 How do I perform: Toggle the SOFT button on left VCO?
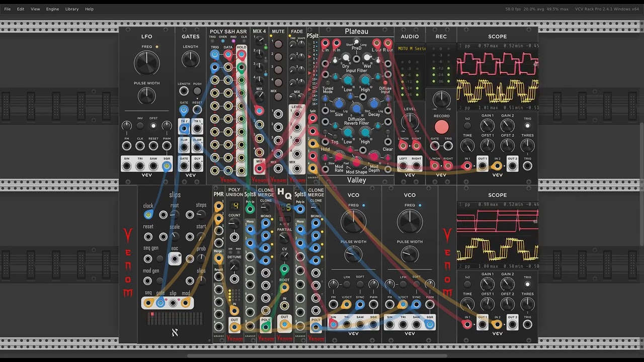tap(360, 284)
